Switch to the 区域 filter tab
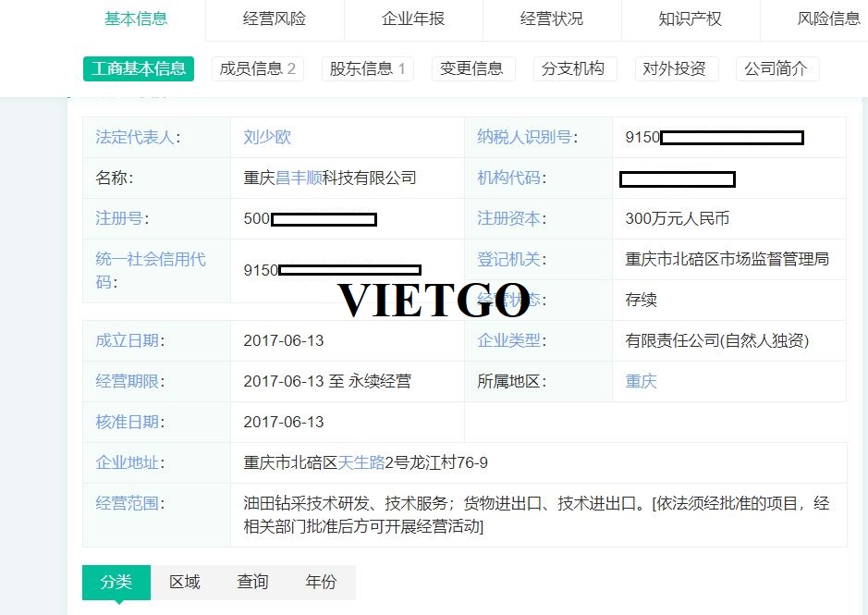This screenshot has width=868, height=615. [185, 582]
